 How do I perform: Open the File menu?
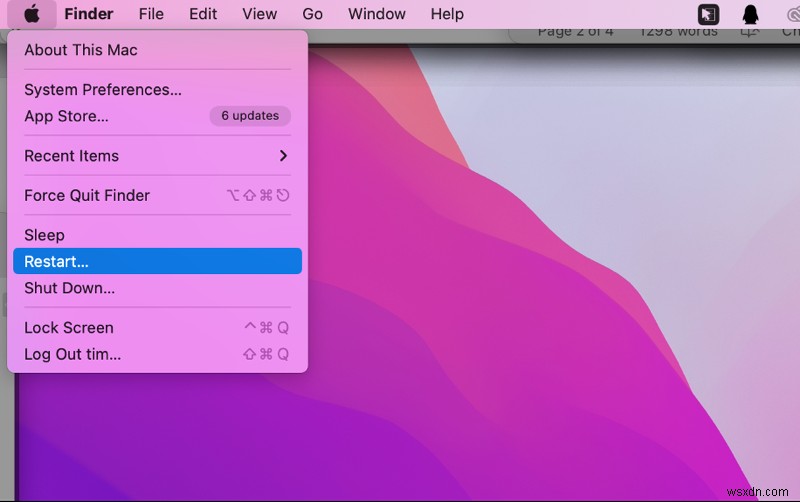(x=151, y=14)
